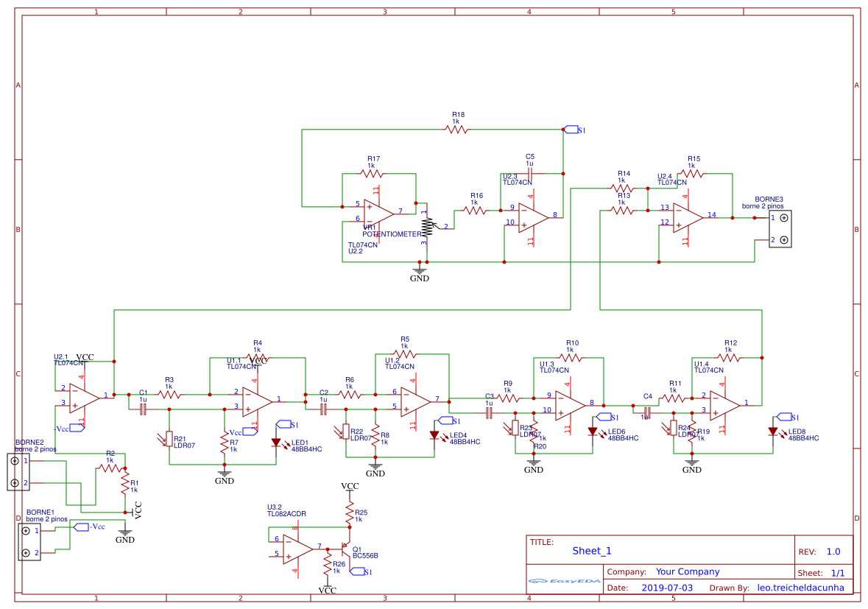
Task: Select transistor Q1 BC556B
Action: coord(345,551)
